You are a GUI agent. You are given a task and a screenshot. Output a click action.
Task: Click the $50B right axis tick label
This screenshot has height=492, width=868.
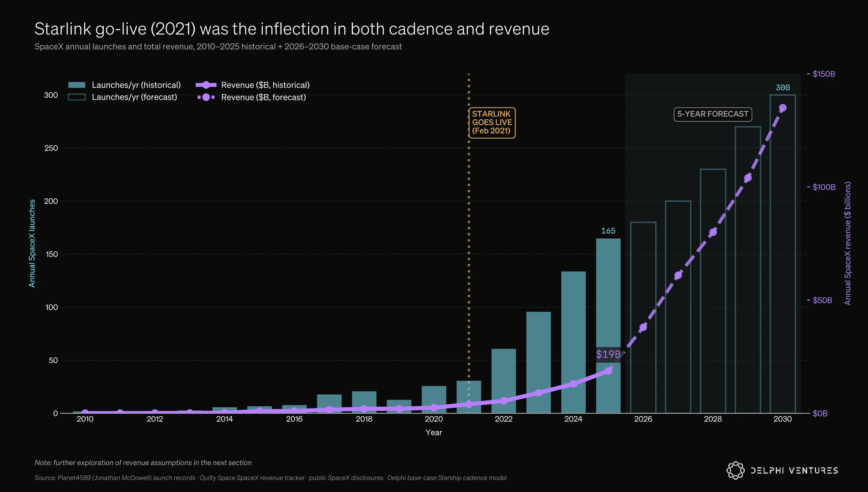click(x=822, y=300)
